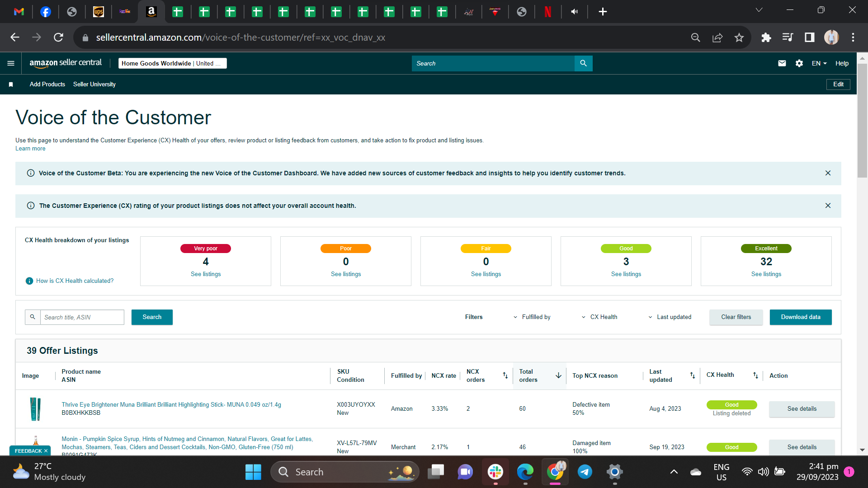Sort by Total orders column arrow
The image size is (868, 488).
[558, 375]
